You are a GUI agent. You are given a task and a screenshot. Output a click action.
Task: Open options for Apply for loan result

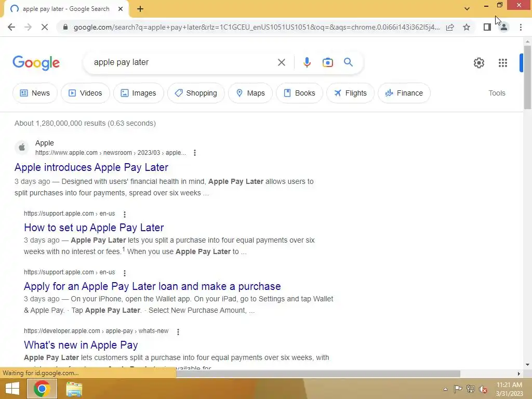125,273
